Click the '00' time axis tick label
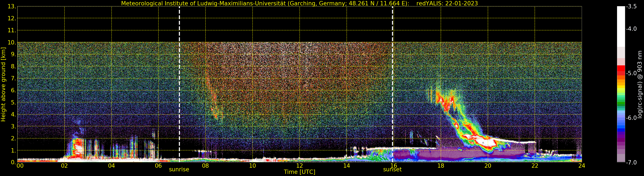Viewport: 644px width, 176px height. [x=20, y=166]
